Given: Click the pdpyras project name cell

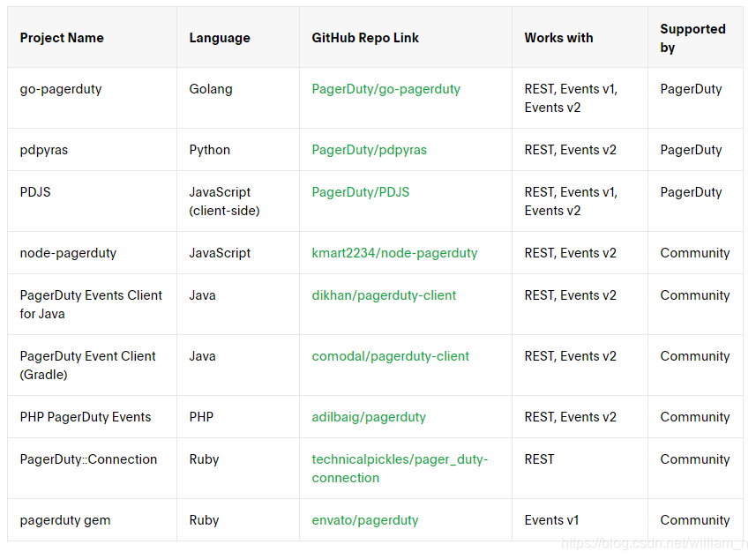Looking at the screenshot, I should pos(92,150).
